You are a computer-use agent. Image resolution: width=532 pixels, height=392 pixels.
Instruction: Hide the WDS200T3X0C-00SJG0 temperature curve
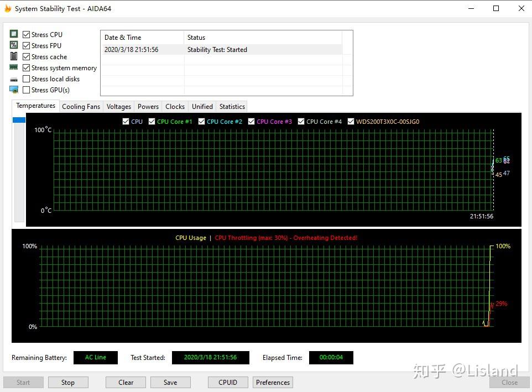(x=351, y=121)
